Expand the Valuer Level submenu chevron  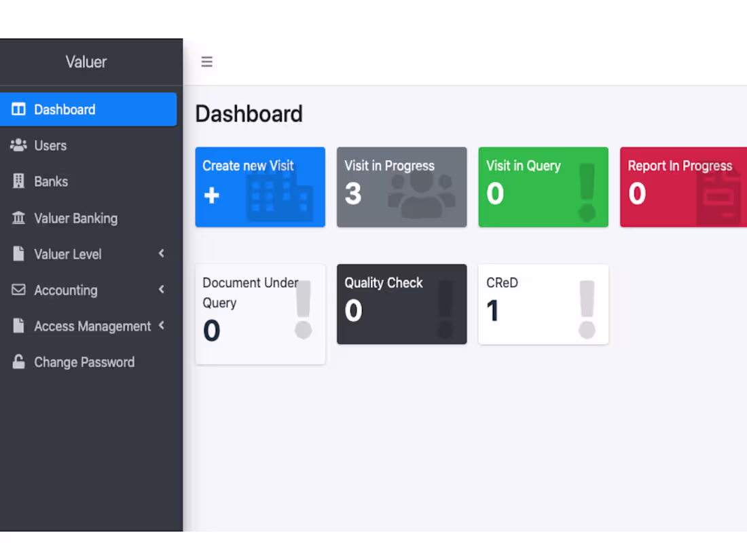162,253
